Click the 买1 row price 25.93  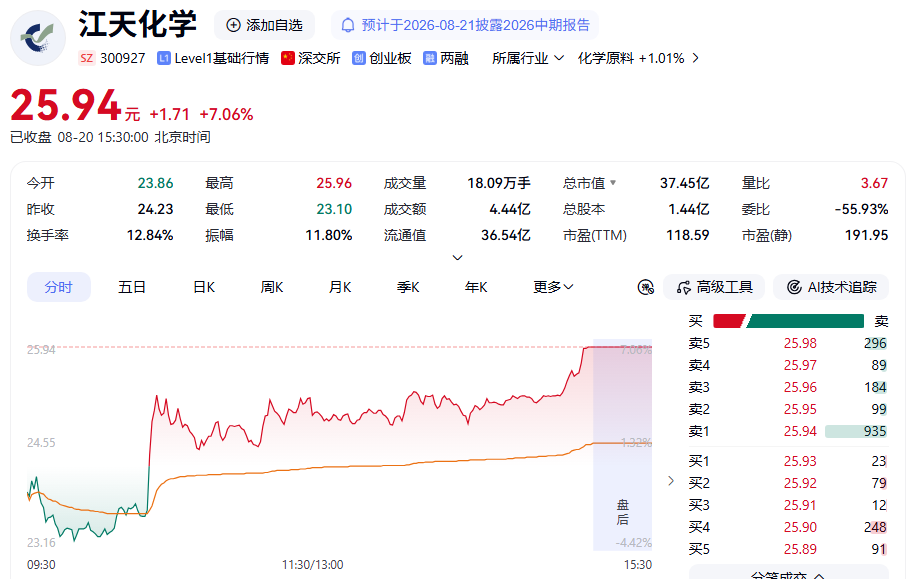click(800, 461)
